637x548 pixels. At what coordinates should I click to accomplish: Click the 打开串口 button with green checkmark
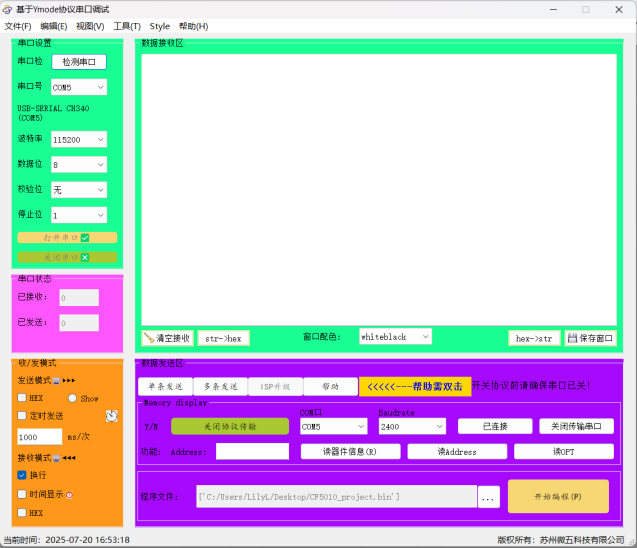click(x=67, y=238)
